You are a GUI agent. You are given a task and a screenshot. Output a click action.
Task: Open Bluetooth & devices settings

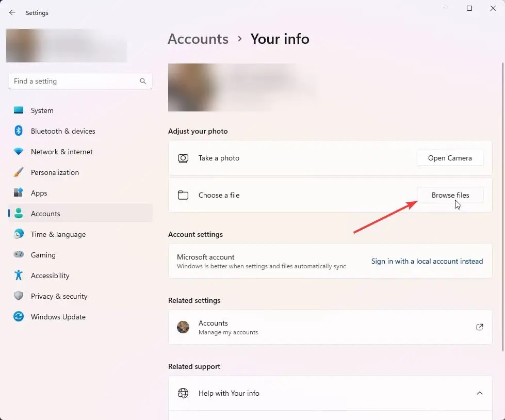80,131
